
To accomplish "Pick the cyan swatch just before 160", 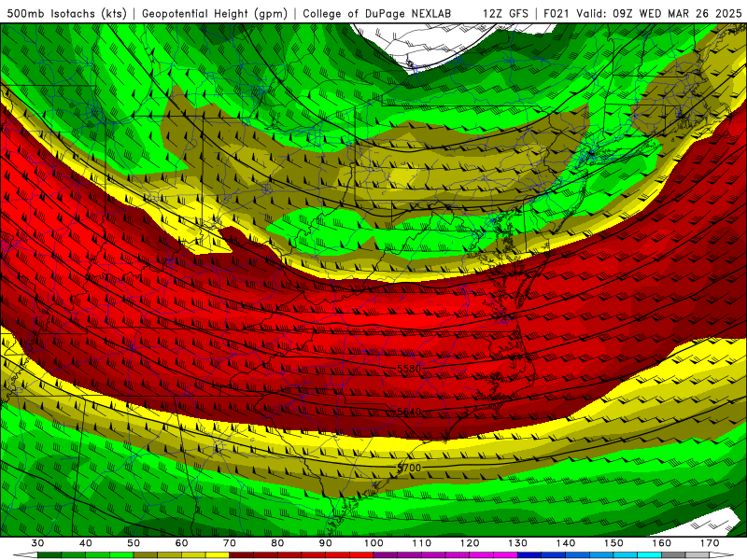I will coord(650,555).
